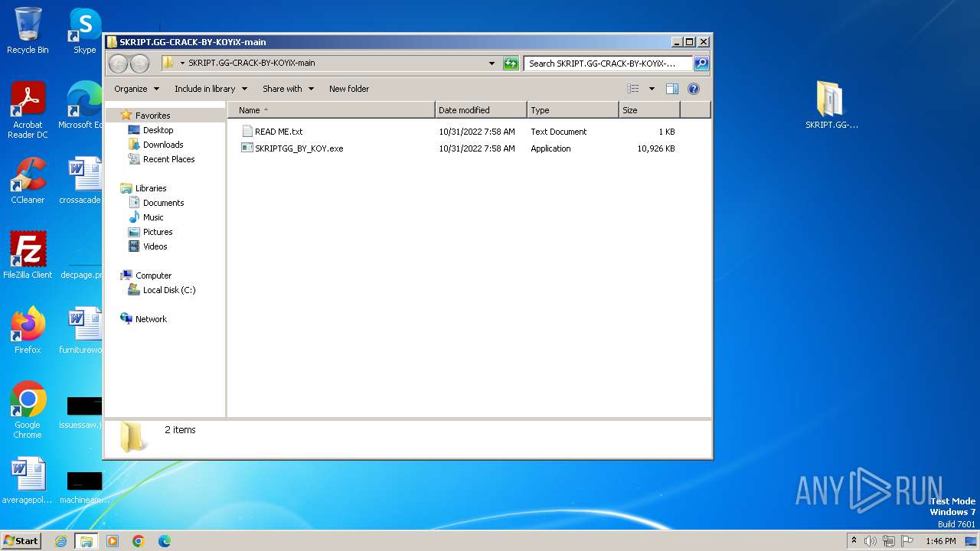Click the File Explorer taskbar icon
Image resolution: width=980 pixels, height=551 pixels.
[86, 541]
